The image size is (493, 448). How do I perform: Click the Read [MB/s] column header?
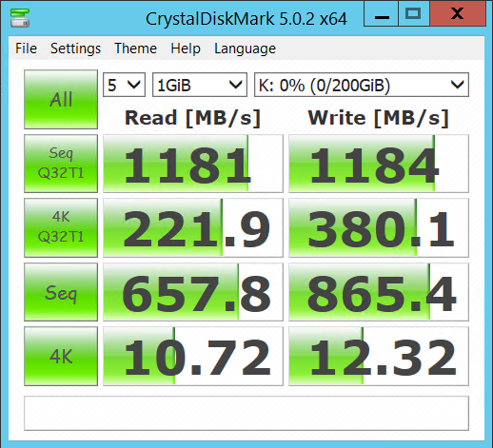193,118
